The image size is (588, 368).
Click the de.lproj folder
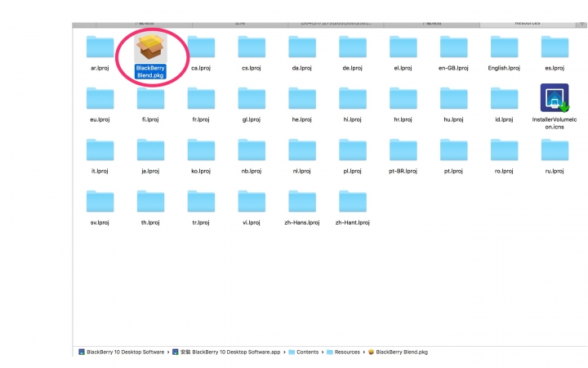[x=353, y=47]
